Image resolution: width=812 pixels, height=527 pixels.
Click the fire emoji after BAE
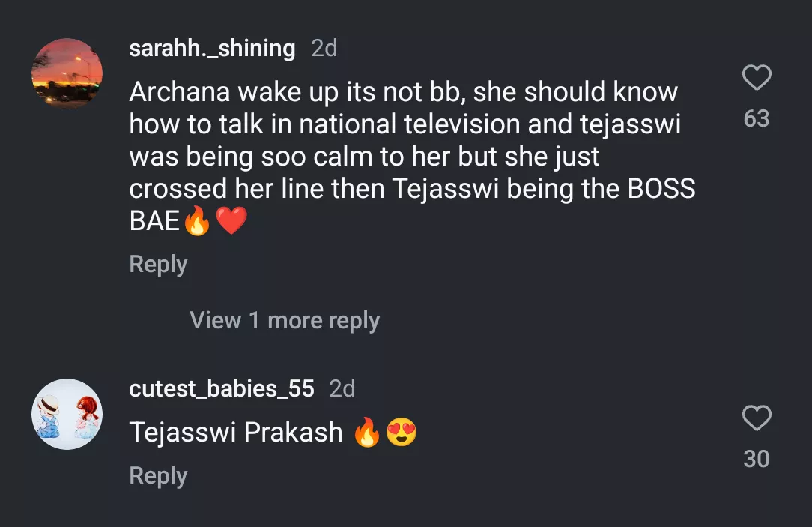(197, 221)
